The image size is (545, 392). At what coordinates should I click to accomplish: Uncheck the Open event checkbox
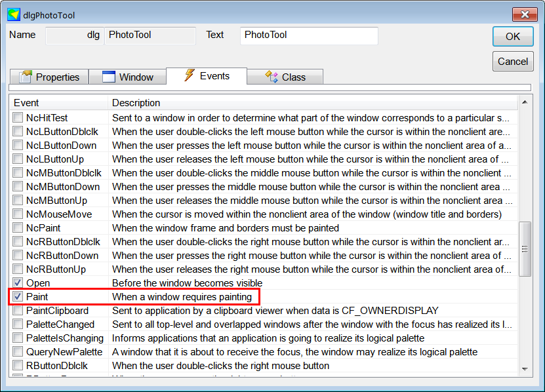click(x=18, y=283)
